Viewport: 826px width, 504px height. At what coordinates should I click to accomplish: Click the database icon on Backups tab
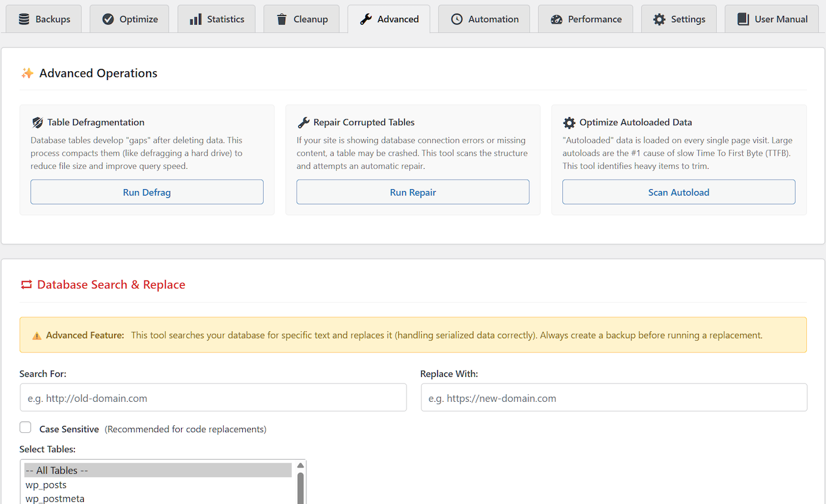tap(24, 19)
